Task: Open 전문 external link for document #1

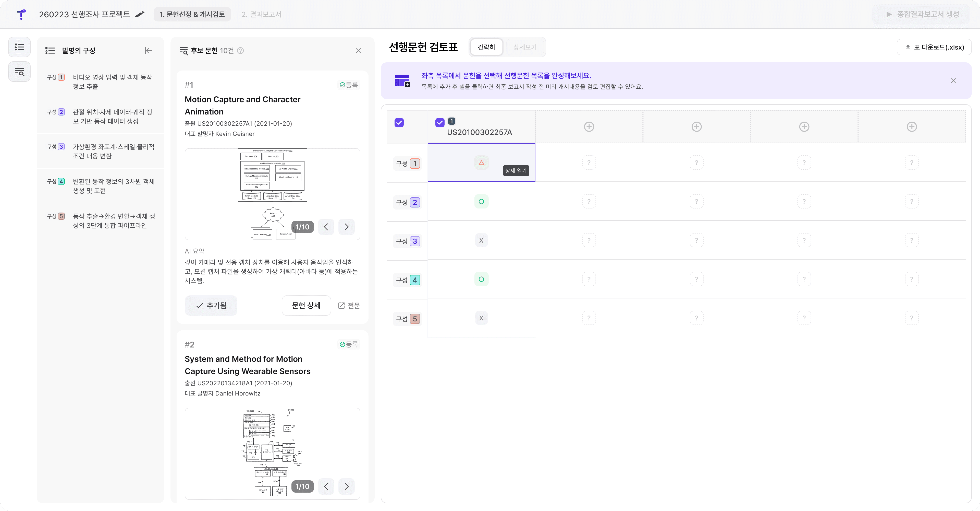Action: coord(349,305)
